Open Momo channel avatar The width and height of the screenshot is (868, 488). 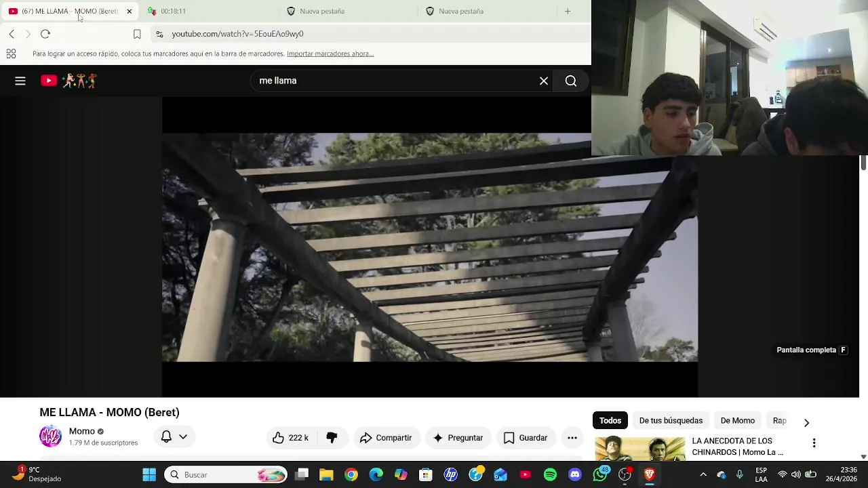point(50,436)
